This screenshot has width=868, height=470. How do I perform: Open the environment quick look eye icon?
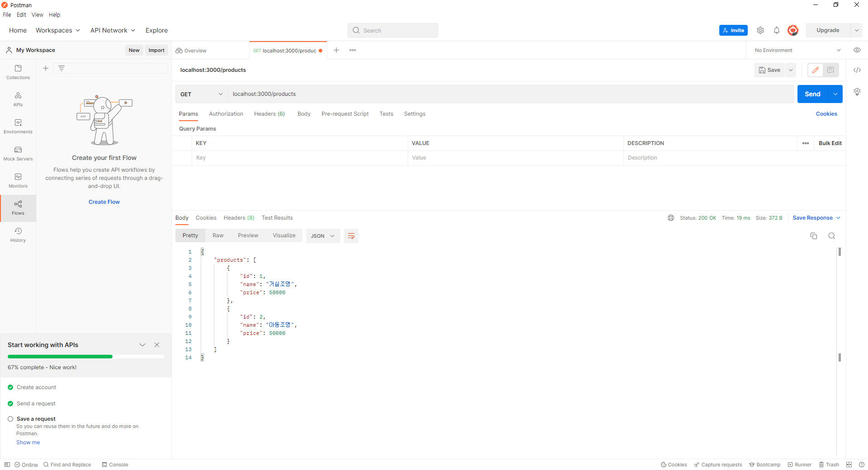click(x=857, y=50)
